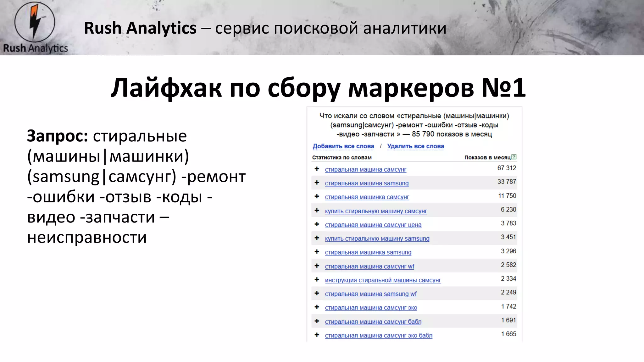Screen dimensions: 644x362
Task: Click the value 2 334
Action: pos(508,279)
